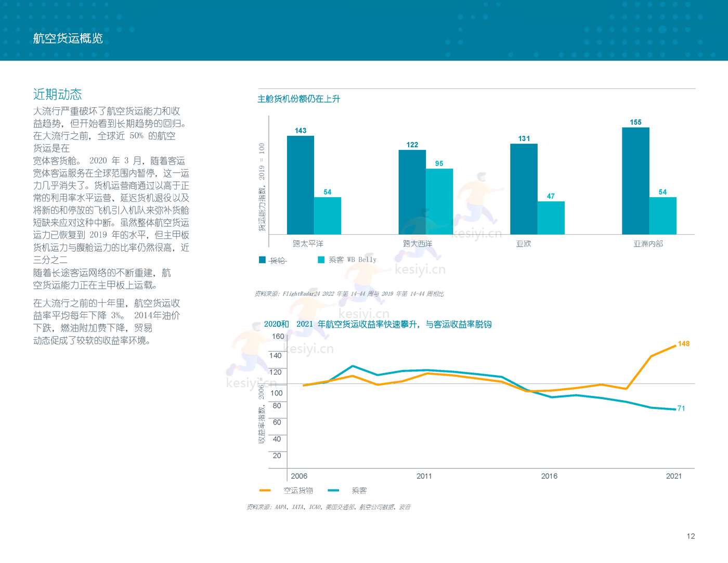Click paragraph line starting 随着长途客运网络
Image resolution: width=728 pixels, height=563 pixels.
pyautogui.click(x=102, y=273)
